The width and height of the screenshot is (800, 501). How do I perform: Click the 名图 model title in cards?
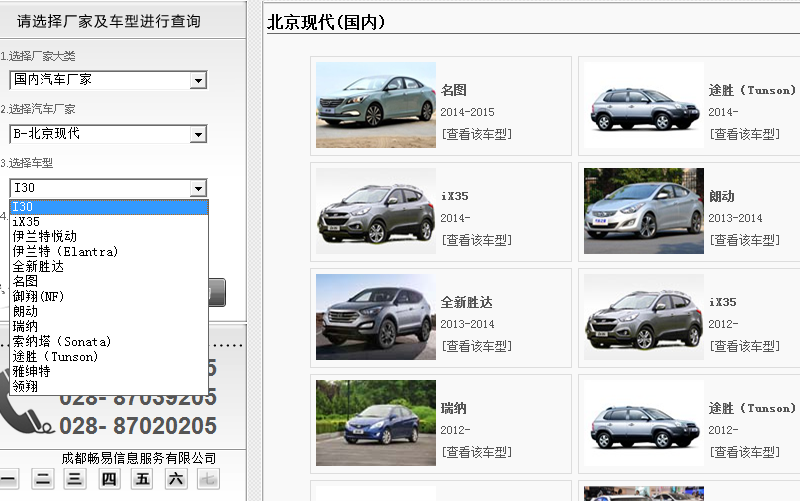(x=454, y=90)
